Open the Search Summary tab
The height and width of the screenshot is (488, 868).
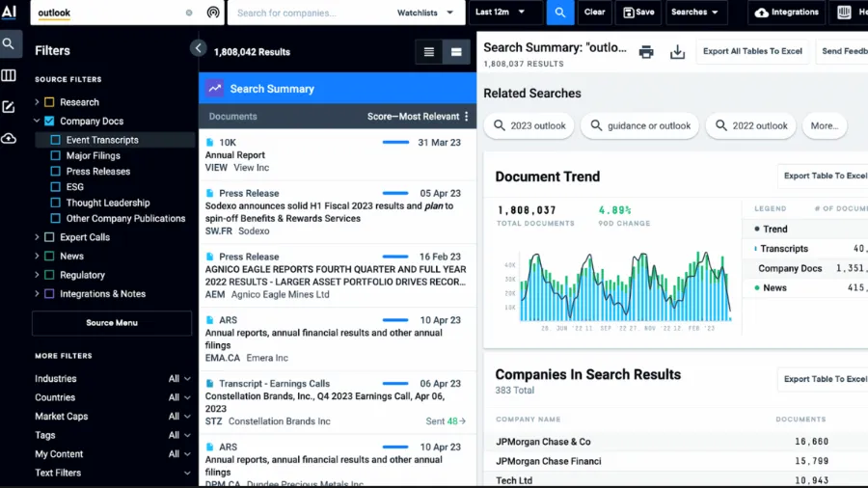[x=338, y=89]
